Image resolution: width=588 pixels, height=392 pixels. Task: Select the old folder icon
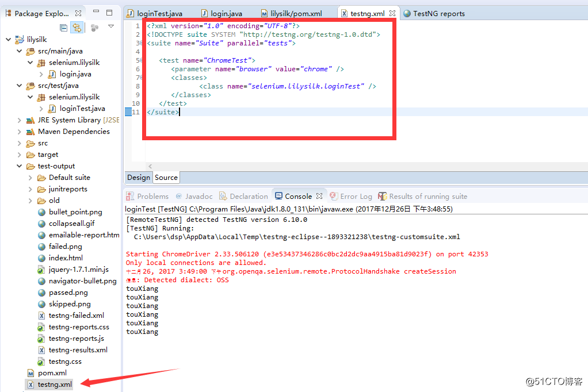41,201
